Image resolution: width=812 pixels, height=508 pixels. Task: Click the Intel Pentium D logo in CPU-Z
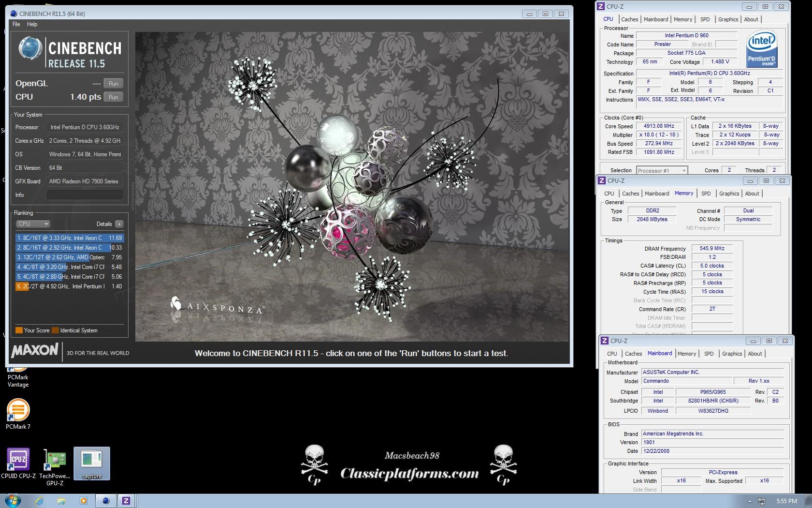762,49
